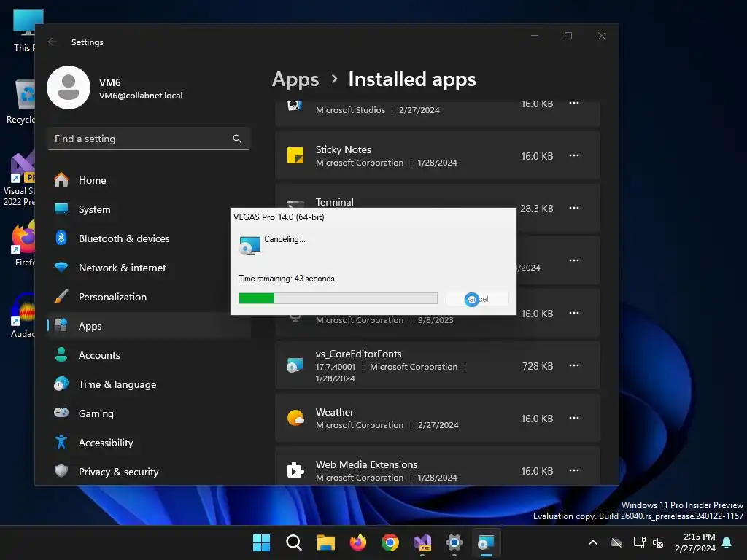747x560 pixels.
Task: Click the network display tray icon
Action: [639, 542]
